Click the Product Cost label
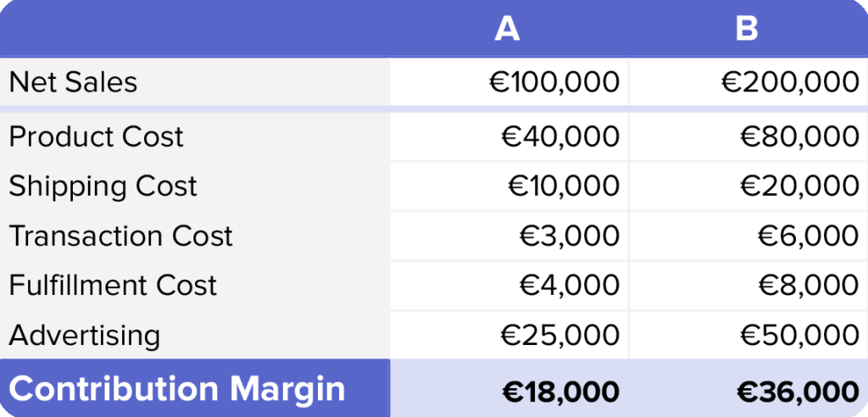 [x=96, y=136]
